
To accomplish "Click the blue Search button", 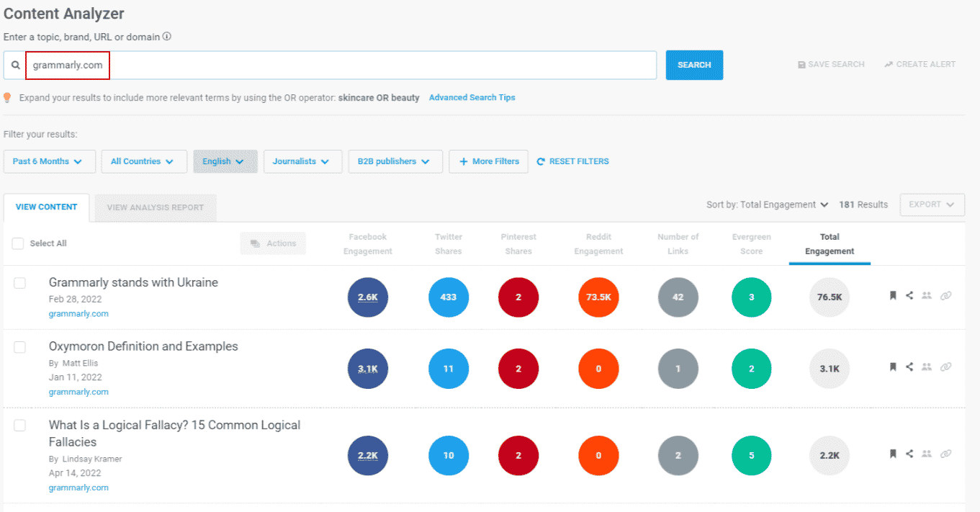I will [x=694, y=65].
